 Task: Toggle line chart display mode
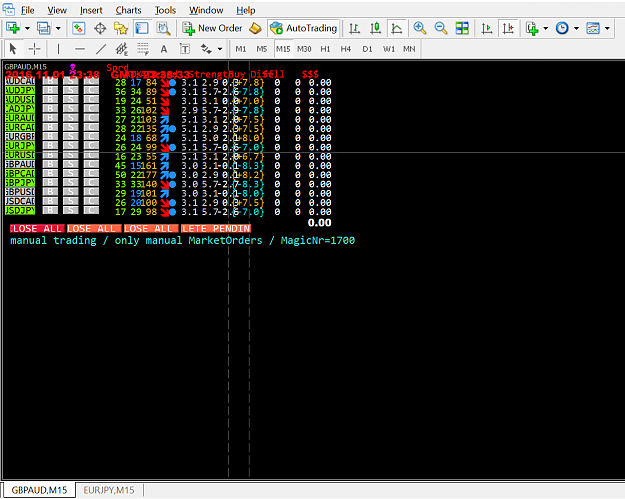click(x=397, y=28)
